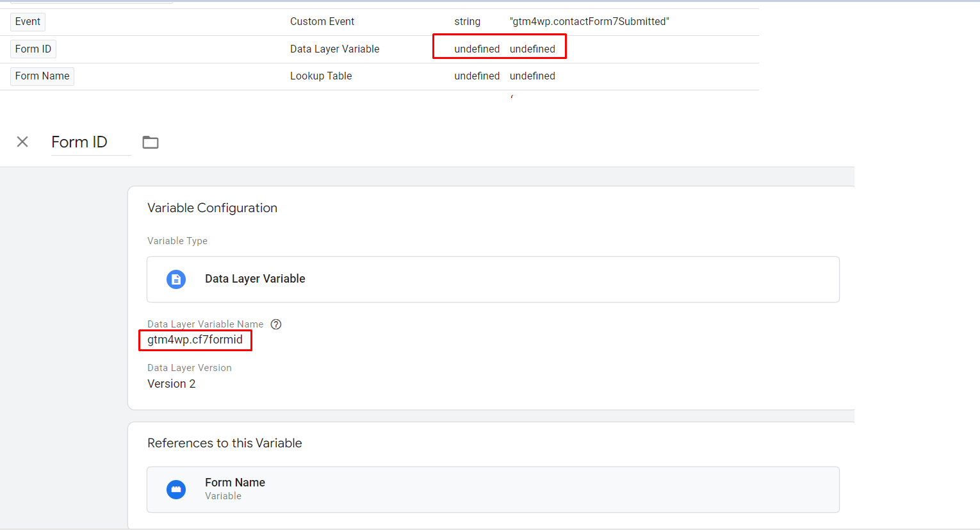
Task: Click the Version 2 data layer version value
Action: pos(172,384)
